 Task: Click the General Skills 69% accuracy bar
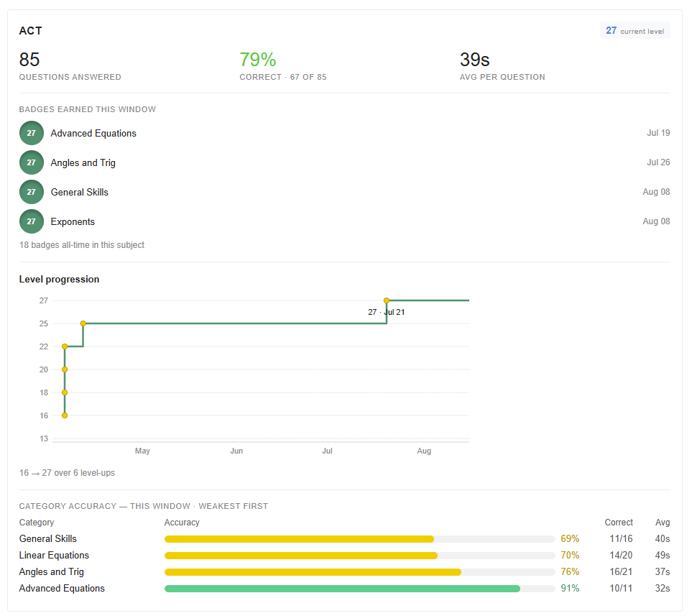(x=360, y=538)
